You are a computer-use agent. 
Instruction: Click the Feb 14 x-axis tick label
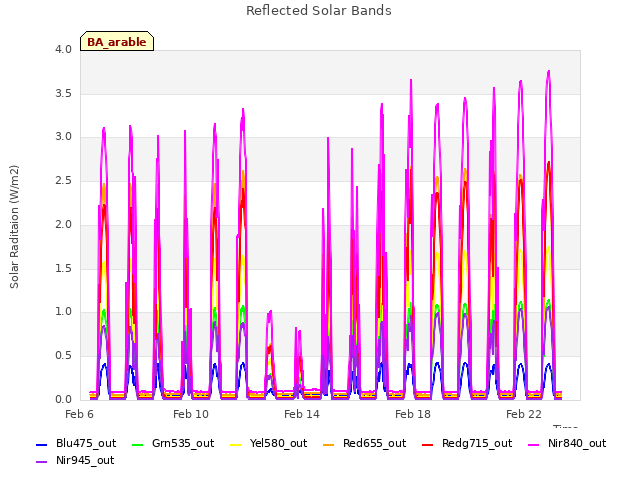coord(302,414)
